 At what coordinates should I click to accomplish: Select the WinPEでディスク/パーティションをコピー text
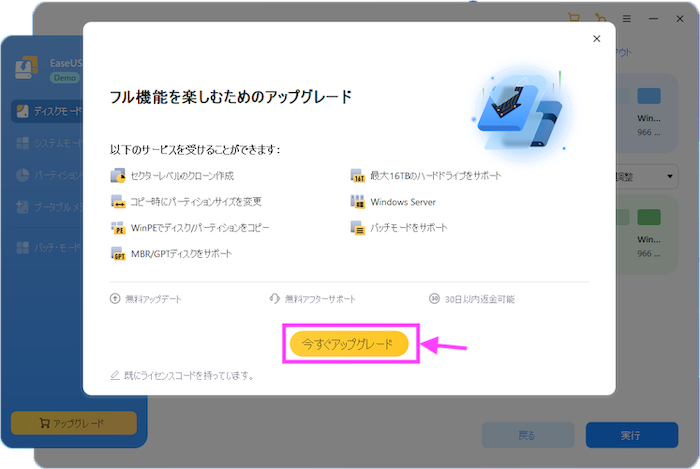coord(200,228)
